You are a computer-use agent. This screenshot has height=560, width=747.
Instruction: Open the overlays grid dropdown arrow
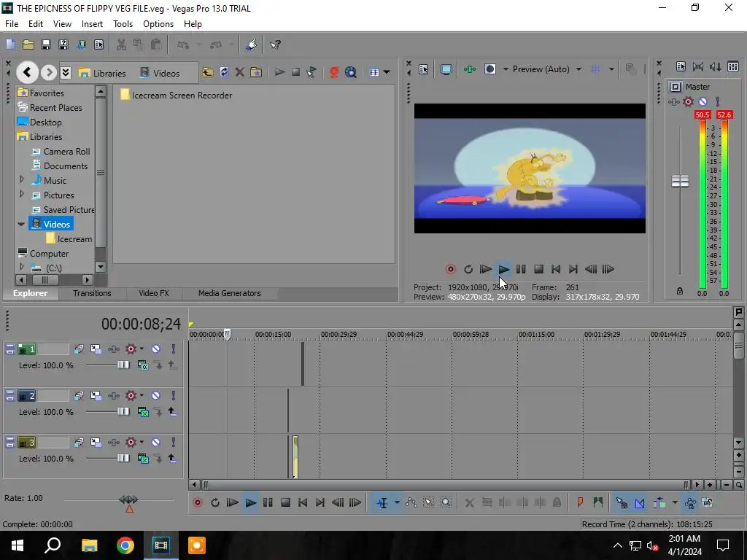coord(611,69)
